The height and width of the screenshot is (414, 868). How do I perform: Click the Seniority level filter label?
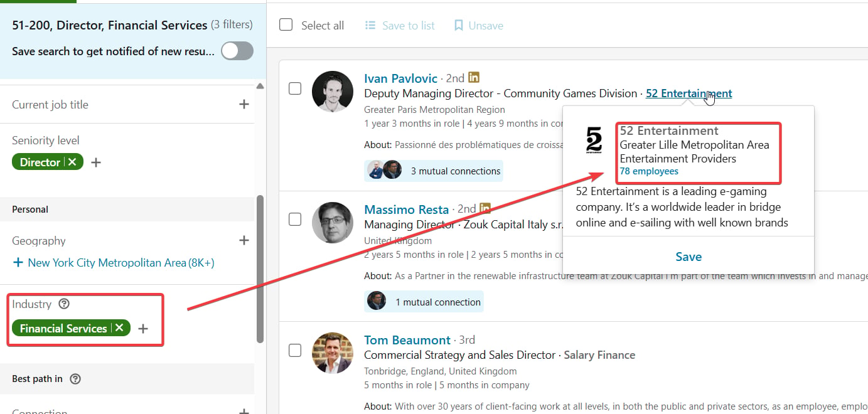[46, 140]
